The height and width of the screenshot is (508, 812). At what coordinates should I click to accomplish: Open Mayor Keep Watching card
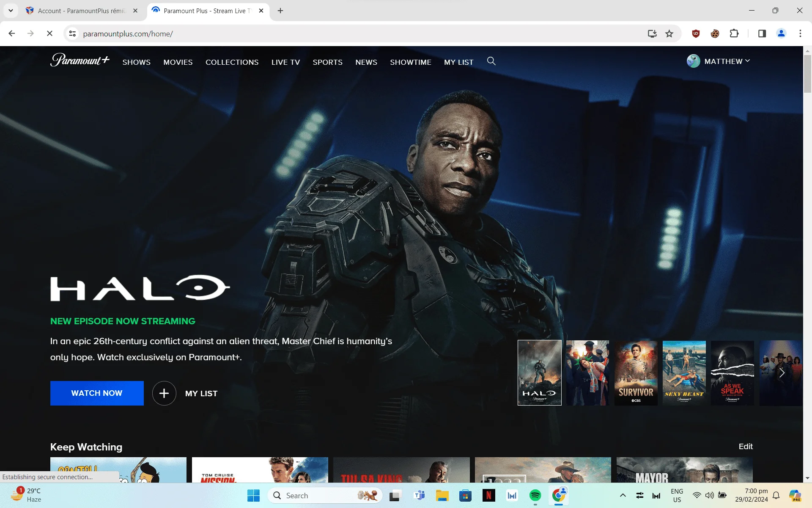pyautogui.click(x=685, y=470)
